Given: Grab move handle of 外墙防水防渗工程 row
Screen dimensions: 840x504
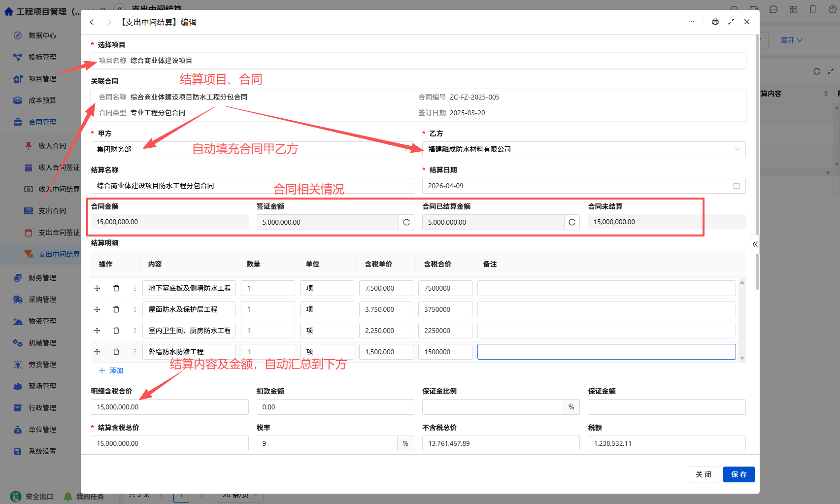Looking at the screenshot, I should point(97,352).
